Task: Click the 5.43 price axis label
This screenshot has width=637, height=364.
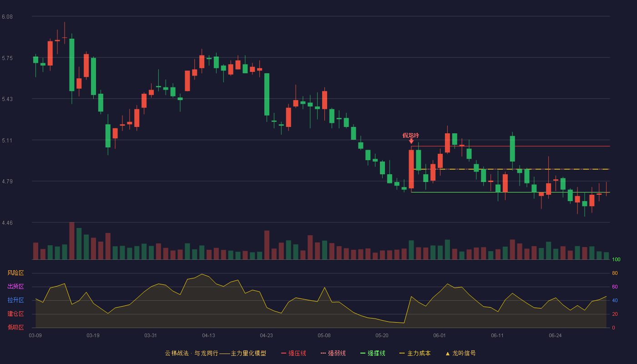Action: (x=7, y=99)
